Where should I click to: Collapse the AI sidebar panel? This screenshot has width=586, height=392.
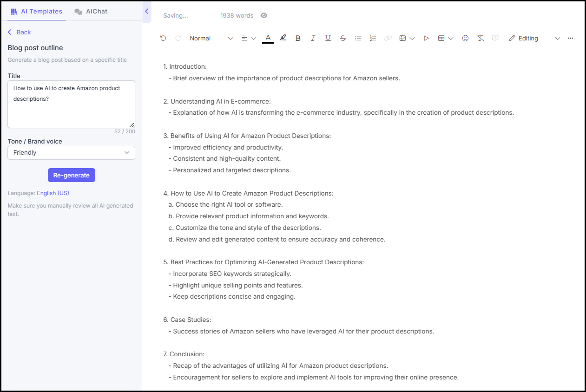coord(147,11)
